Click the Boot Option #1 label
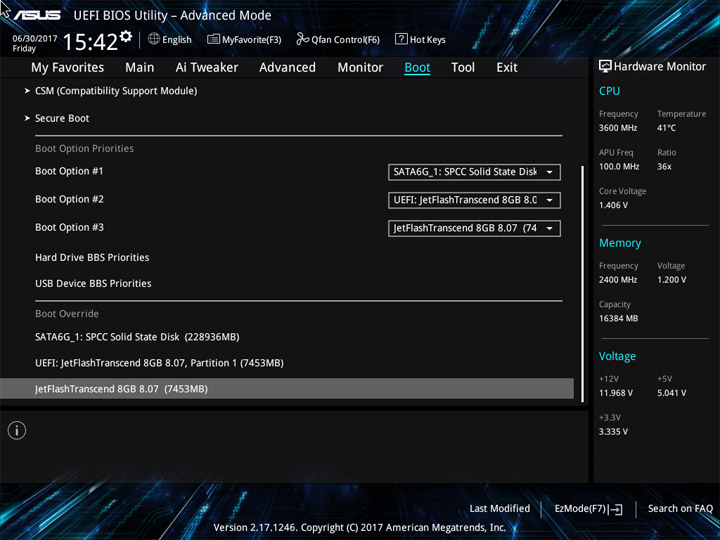The image size is (720, 540). pos(69,171)
